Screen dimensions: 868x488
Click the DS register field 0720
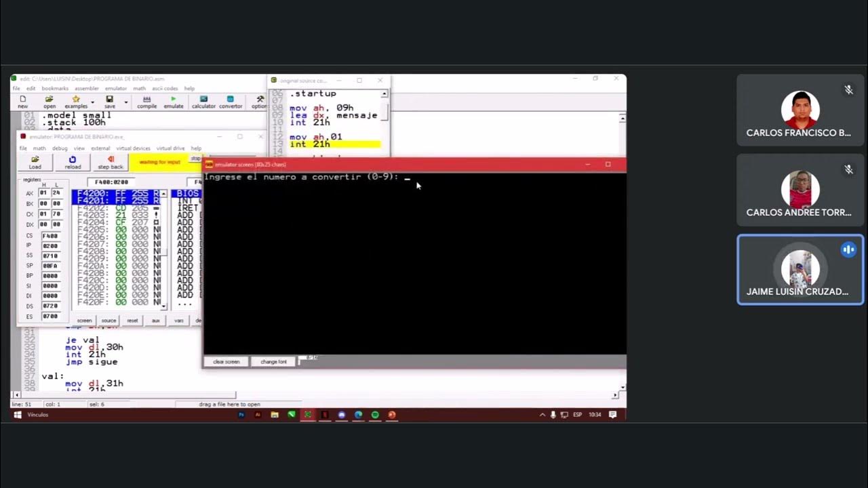[x=50, y=306]
